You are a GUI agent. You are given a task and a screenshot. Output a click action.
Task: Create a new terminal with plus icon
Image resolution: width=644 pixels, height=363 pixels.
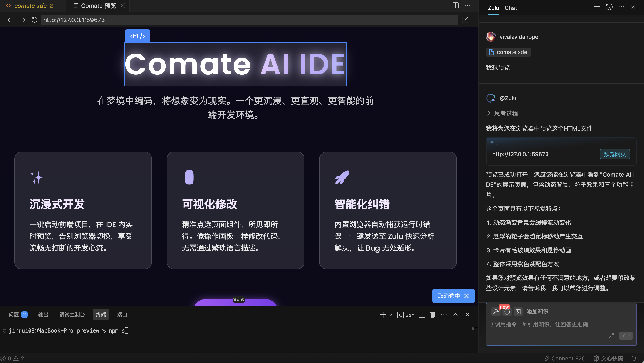point(383,315)
